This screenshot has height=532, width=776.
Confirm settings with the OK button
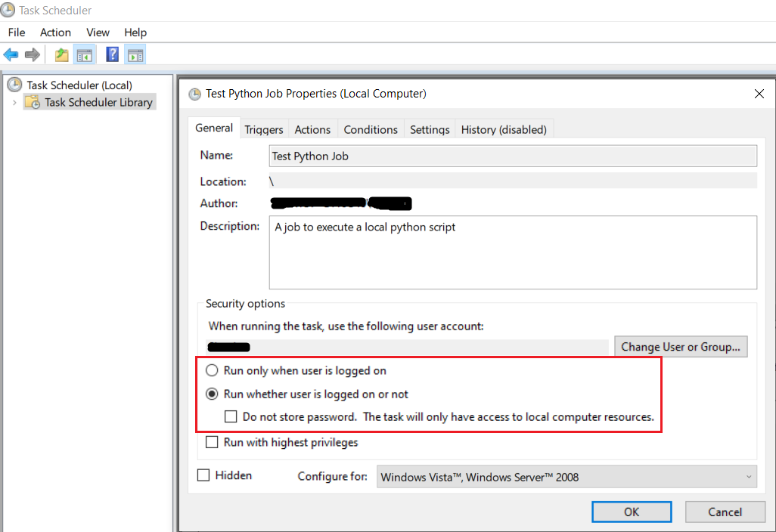[x=631, y=512]
